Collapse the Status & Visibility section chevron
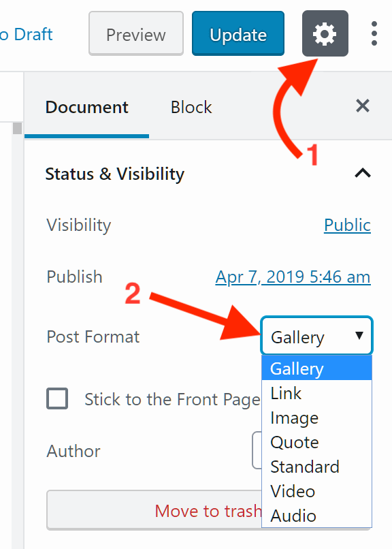392x549 pixels. pyautogui.click(x=362, y=174)
